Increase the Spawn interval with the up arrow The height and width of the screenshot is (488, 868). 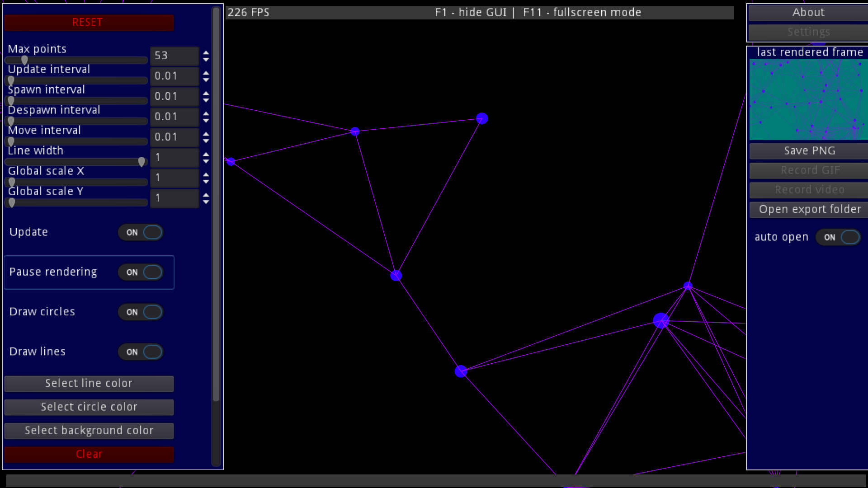(x=206, y=93)
